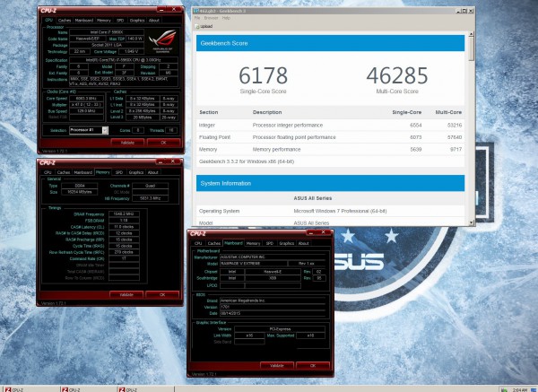Click OK in the CPU-Z CPU window
This screenshot has width=538, height=392.
pyautogui.click(x=163, y=143)
